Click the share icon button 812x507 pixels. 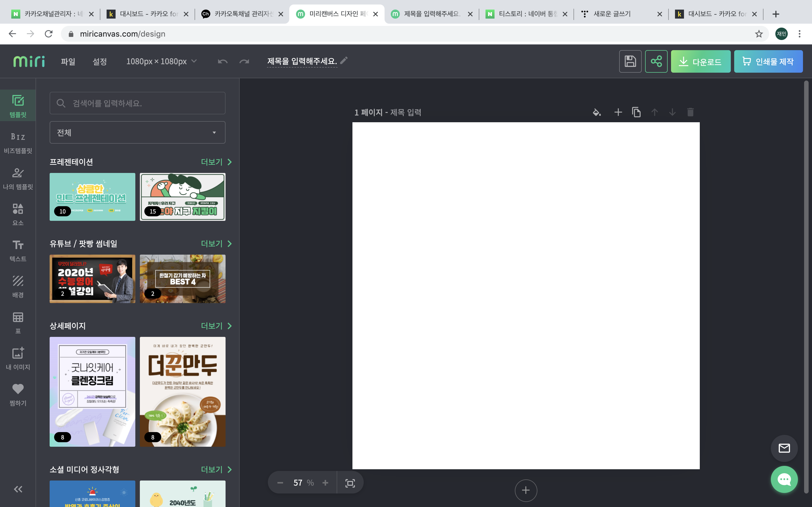point(656,61)
